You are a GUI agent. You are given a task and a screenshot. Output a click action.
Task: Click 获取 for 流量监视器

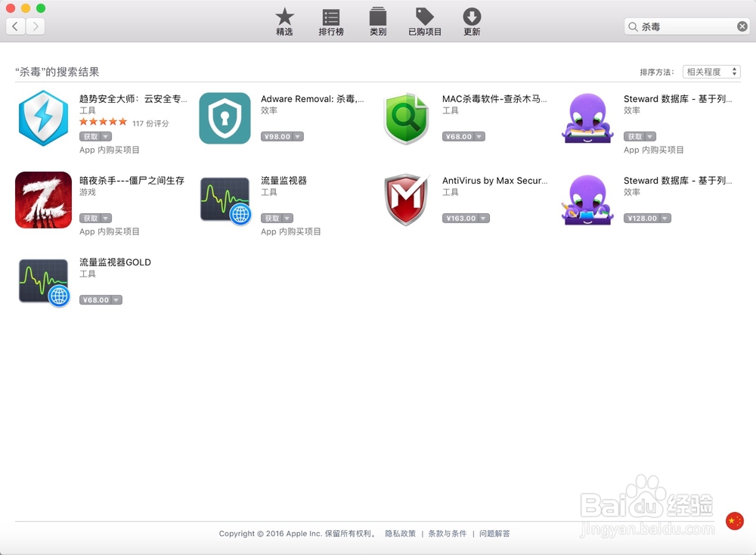point(271,218)
